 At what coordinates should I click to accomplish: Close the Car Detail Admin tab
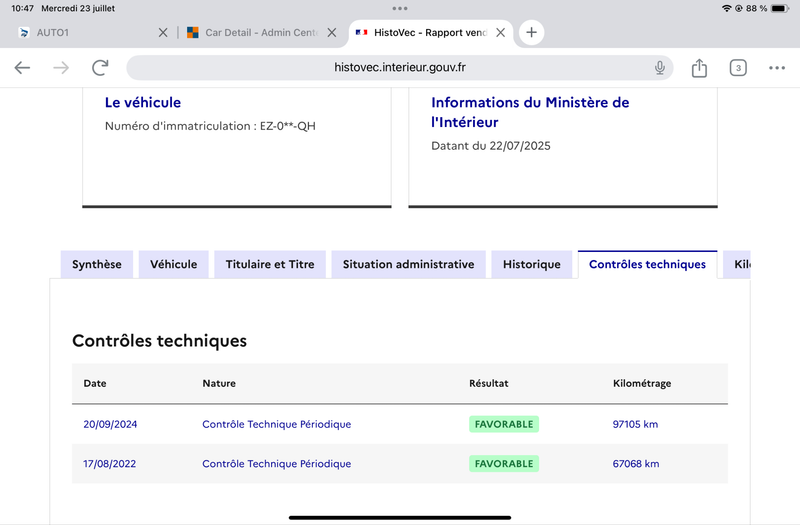332,32
